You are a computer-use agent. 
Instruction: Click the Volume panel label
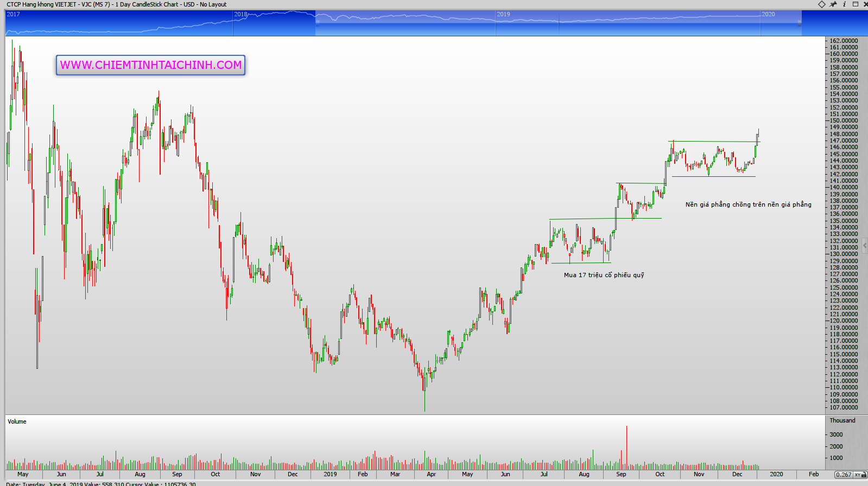pos(17,421)
